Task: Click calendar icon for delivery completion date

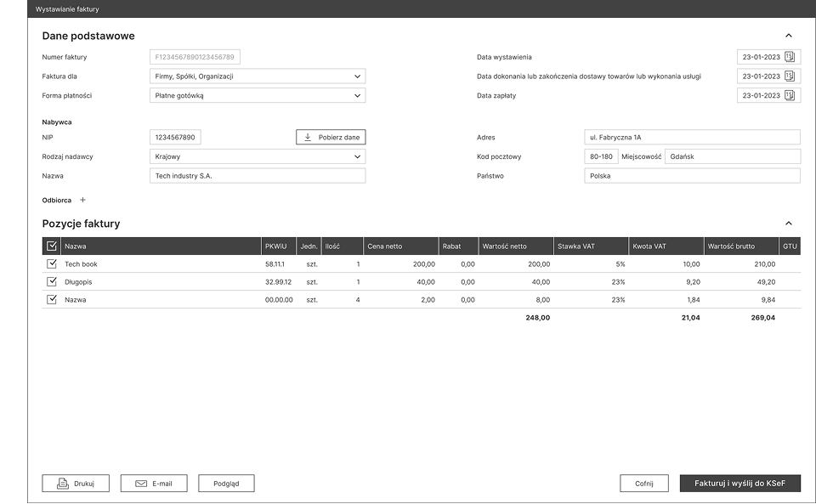Action: coord(789,76)
